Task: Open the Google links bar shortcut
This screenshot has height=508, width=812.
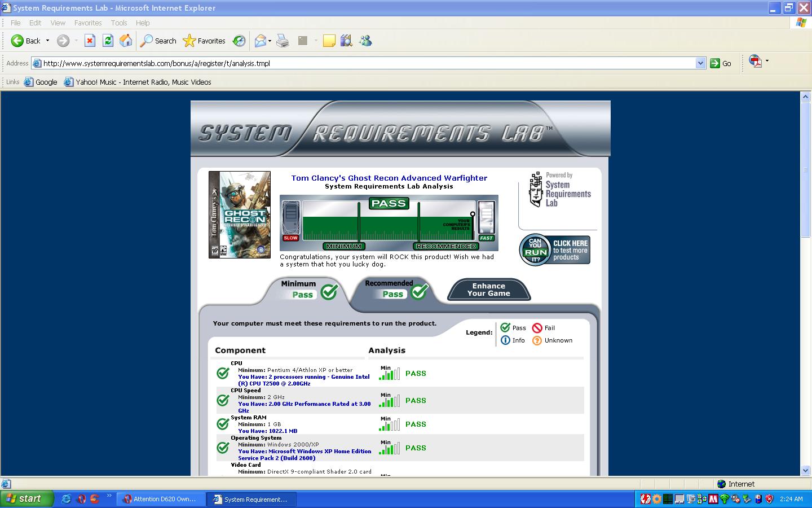Action: (x=41, y=82)
